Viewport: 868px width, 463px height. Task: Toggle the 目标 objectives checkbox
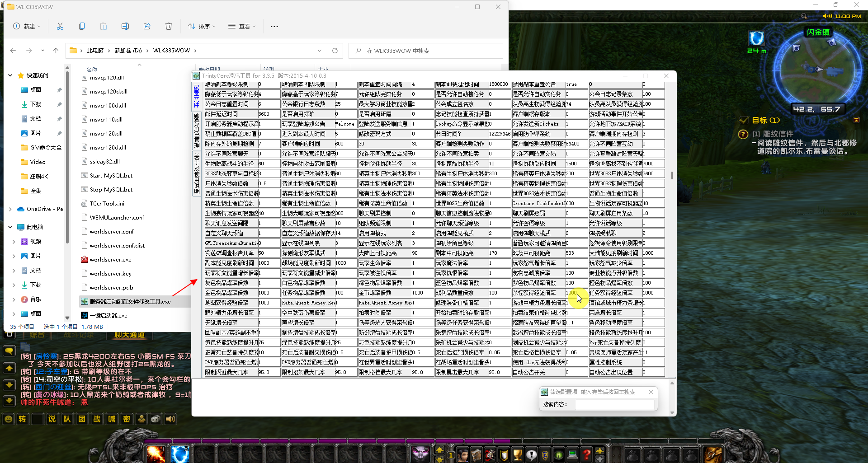[744, 120]
